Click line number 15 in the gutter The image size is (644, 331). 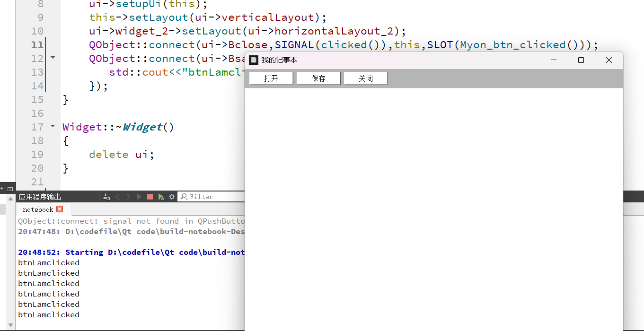point(37,100)
